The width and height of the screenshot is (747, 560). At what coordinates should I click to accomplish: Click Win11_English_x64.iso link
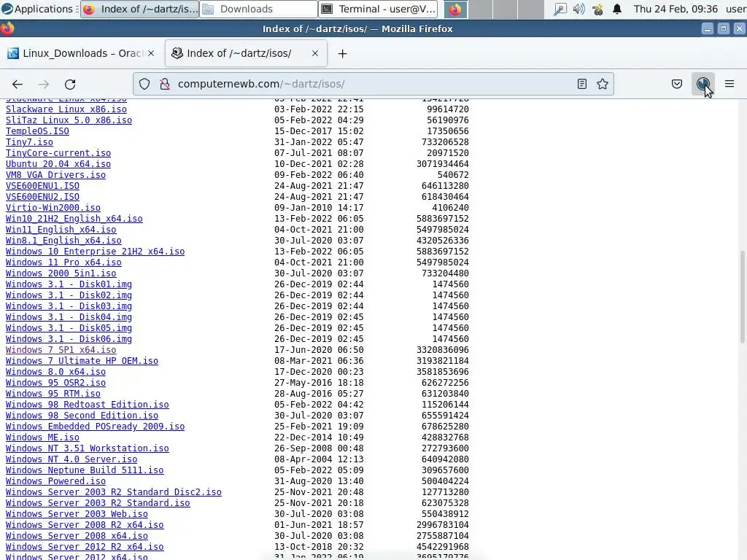(x=61, y=230)
